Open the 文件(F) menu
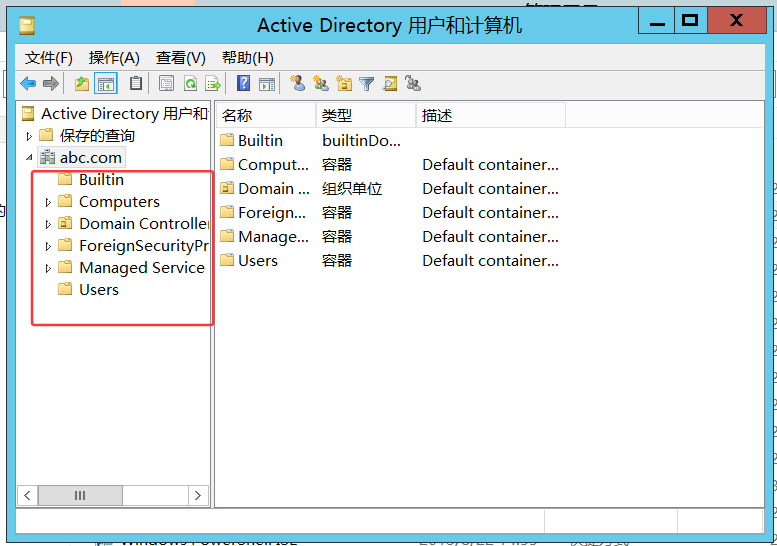Image resolution: width=777 pixels, height=546 pixels. [49, 58]
